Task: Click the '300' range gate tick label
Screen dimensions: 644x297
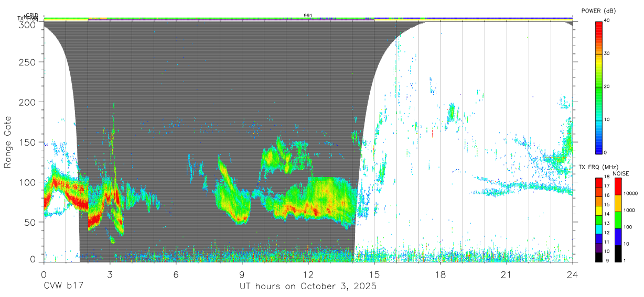Action: click(x=28, y=24)
